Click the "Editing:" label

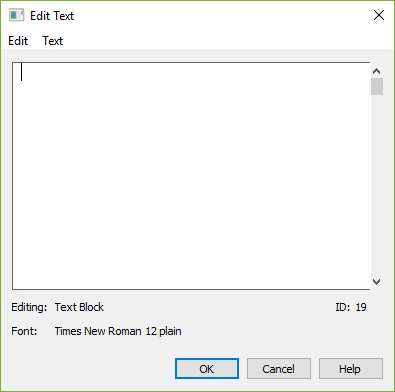click(x=29, y=307)
